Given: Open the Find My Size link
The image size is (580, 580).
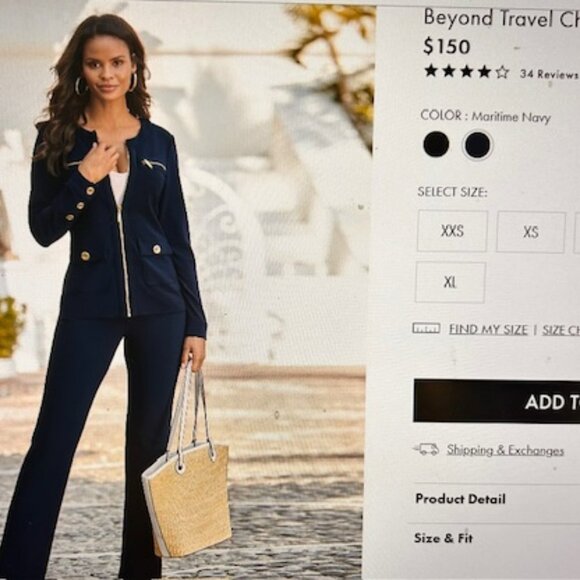Looking at the screenshot, I should coord(488,329).
